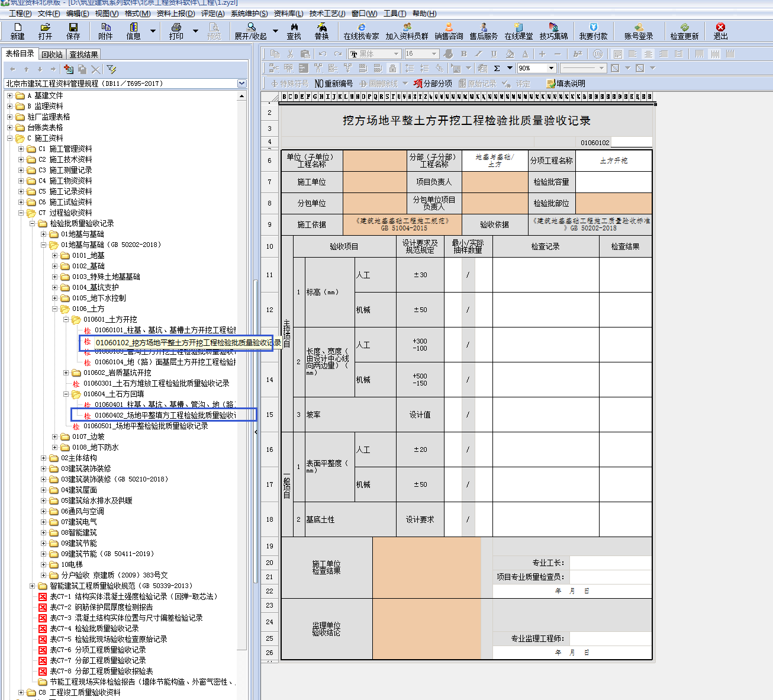Open the 90% zoom dropdown

point(551,68)
